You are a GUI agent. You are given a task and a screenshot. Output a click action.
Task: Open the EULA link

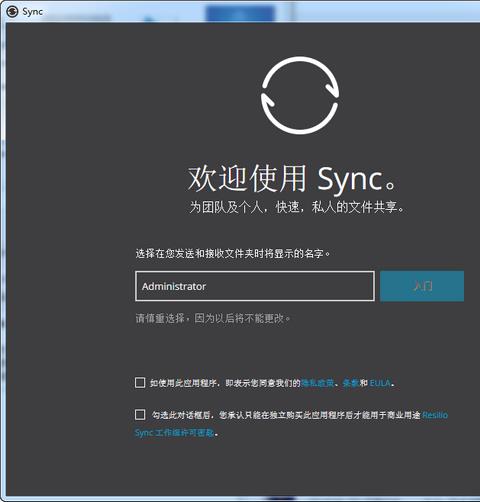pyautogui.click(x=380, y=383)
